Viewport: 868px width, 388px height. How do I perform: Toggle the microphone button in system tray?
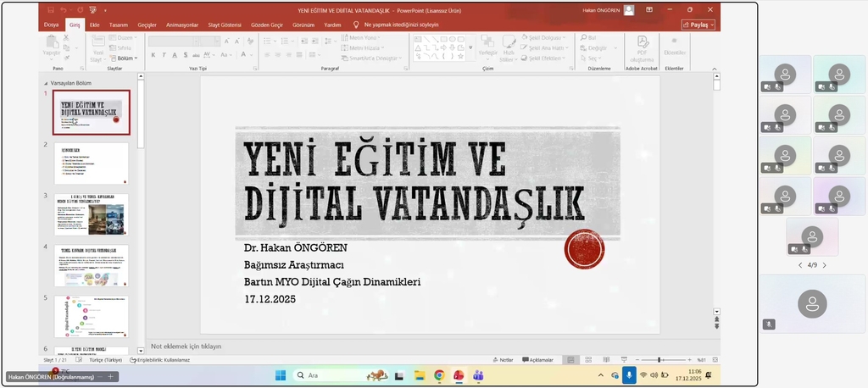[628, 374]
